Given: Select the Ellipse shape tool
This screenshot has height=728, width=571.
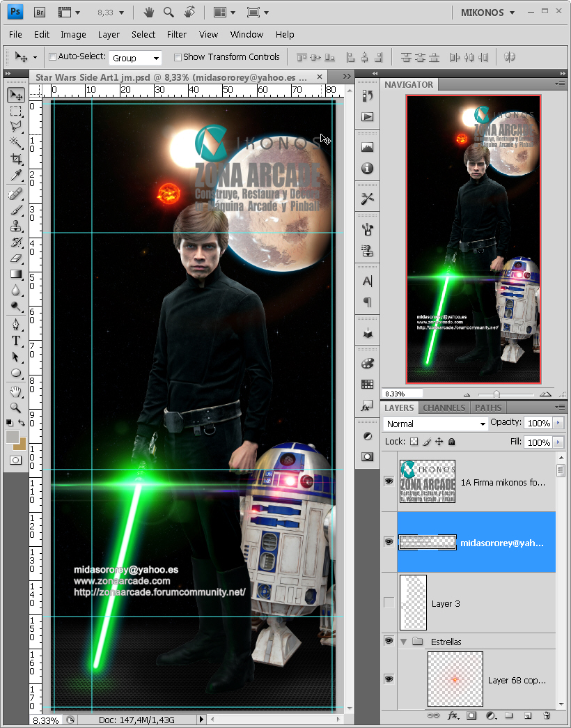Looking at the screenshot, I should (16, 373).
